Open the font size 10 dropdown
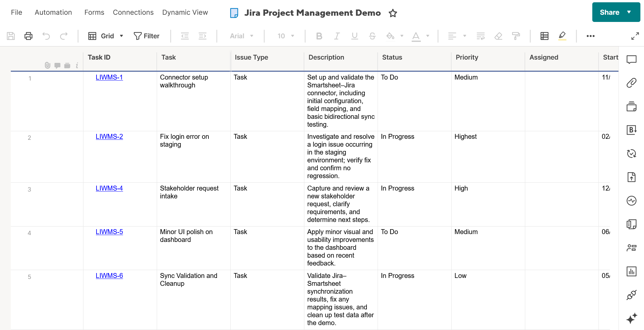 click(286, 36)
